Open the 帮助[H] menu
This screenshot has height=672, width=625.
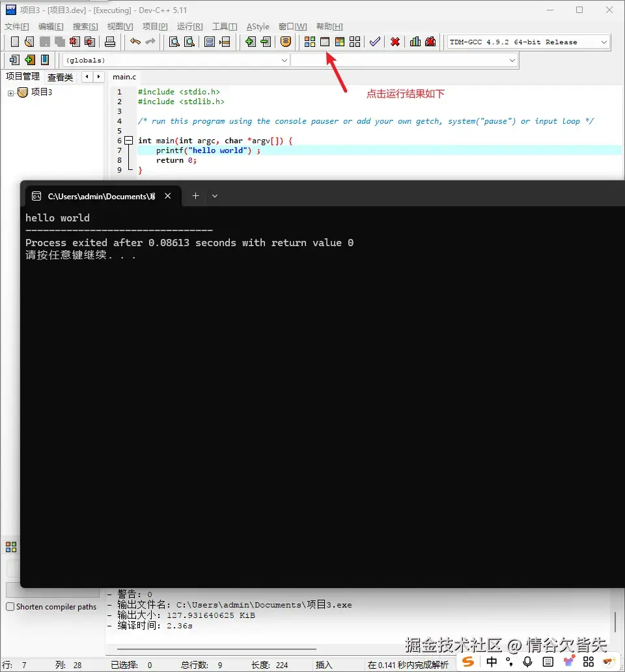(329, 27)
